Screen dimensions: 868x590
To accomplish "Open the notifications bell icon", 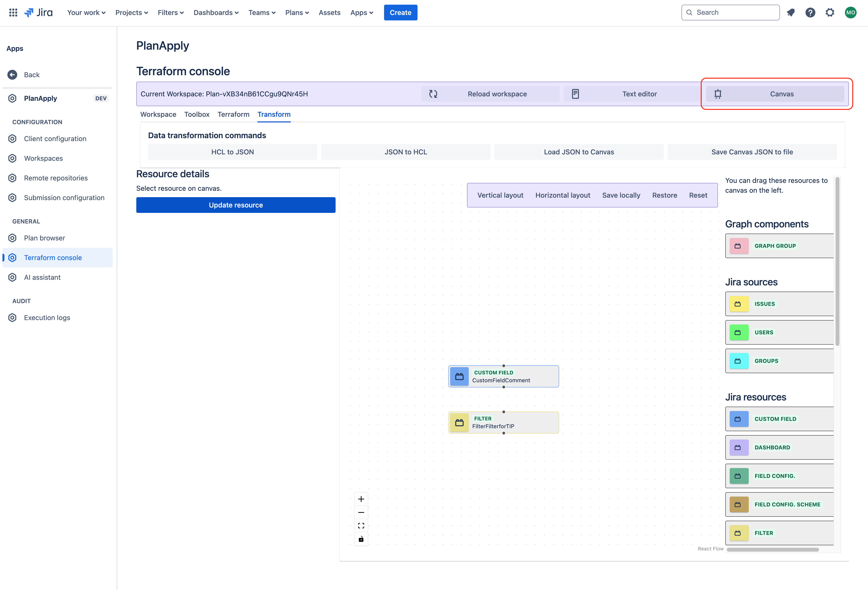I will point(790,12).
